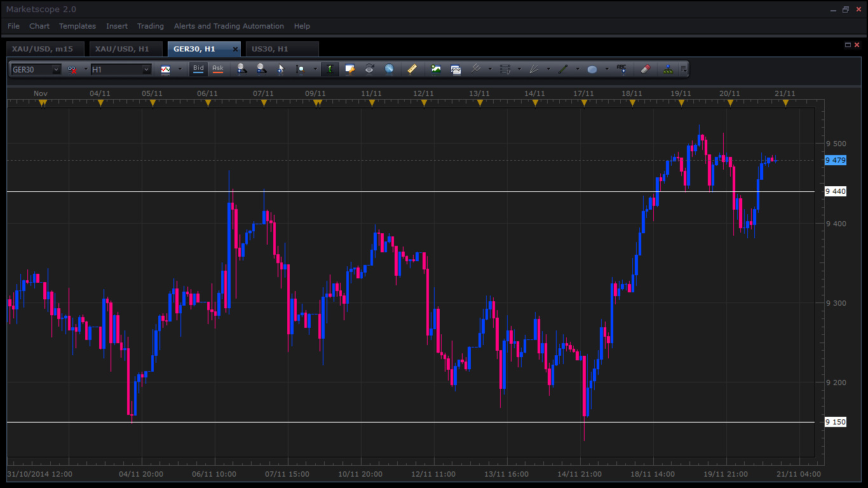Switch to the US30, H1 tab
This screenshot has width=868, height=488.
(281, 49)
